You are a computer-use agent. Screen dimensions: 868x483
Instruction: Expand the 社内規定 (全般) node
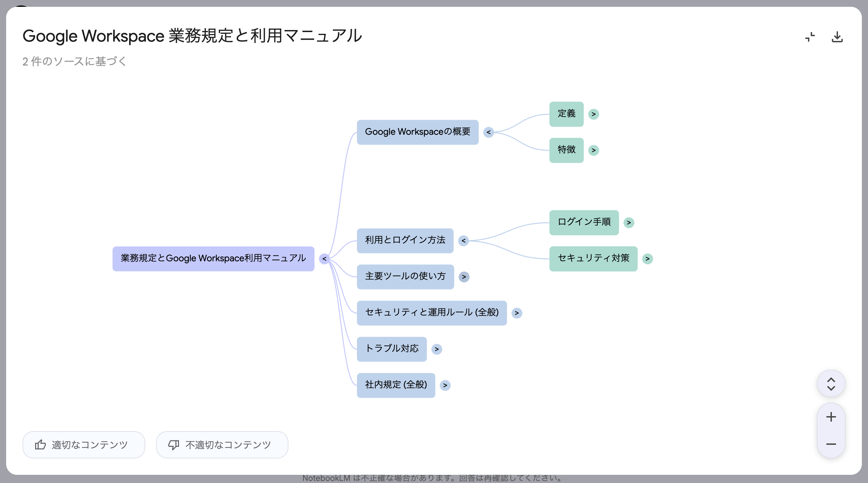pyautogui.click(x=445, y=385)
